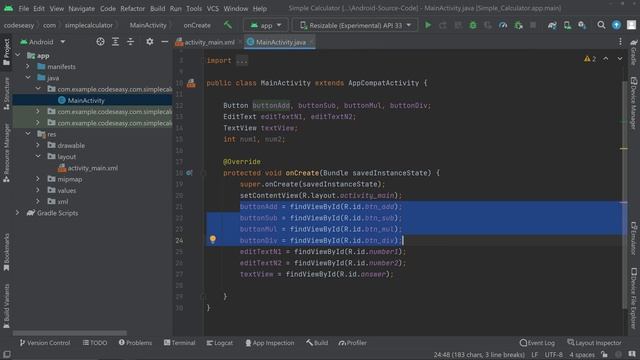Expand Gradle Scripts node
This screenshot has width=640, height=360.
[18, 213]
